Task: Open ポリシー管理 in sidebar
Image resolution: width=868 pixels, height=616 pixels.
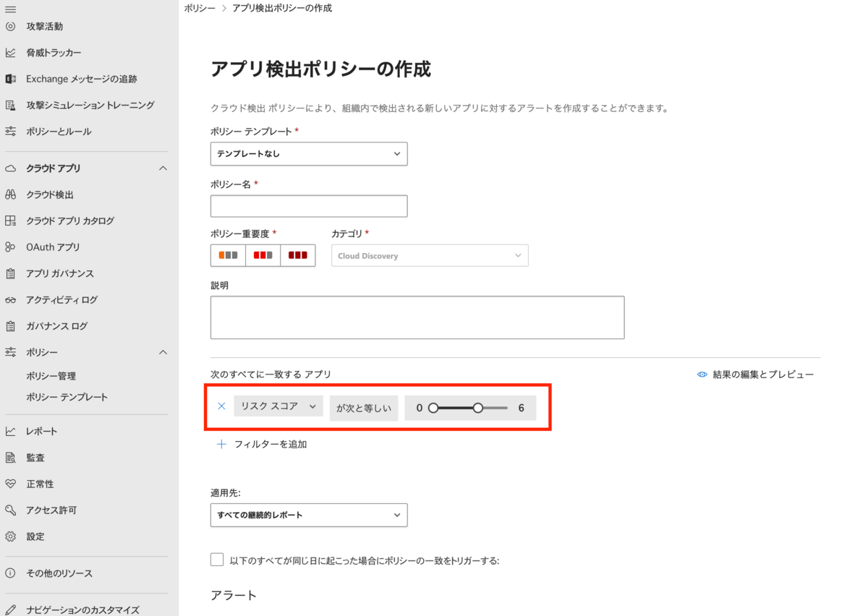Action: coord(51,376)
